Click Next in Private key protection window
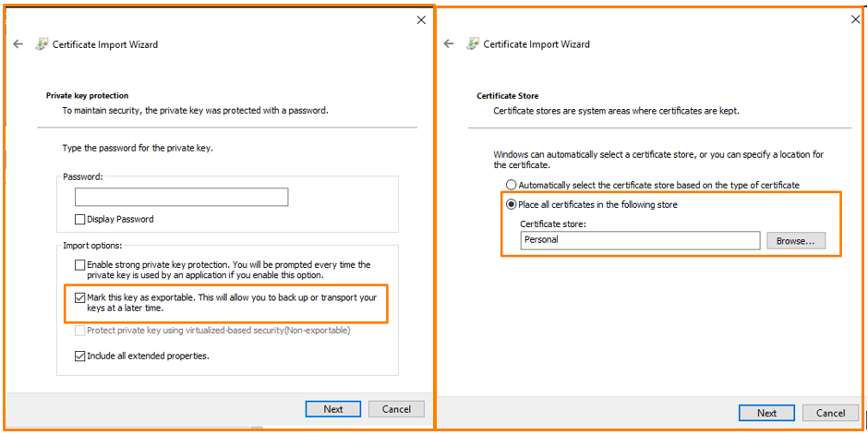This screenshot has height=435, width=868. coord(333,409)
